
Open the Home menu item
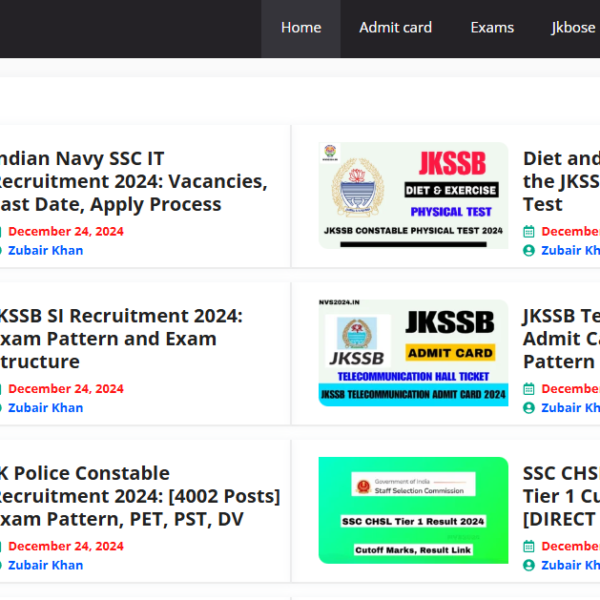(x=301, y=28)
